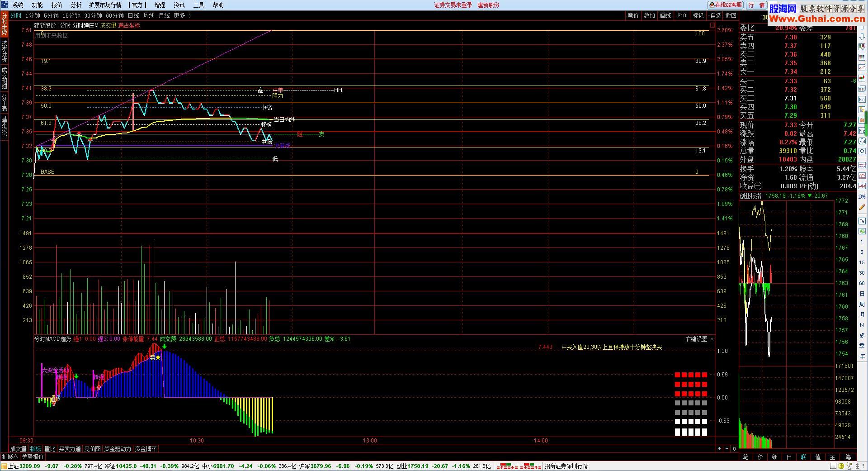
Task: Click the minus zoom button below the chart
Action: pos(727,449)
